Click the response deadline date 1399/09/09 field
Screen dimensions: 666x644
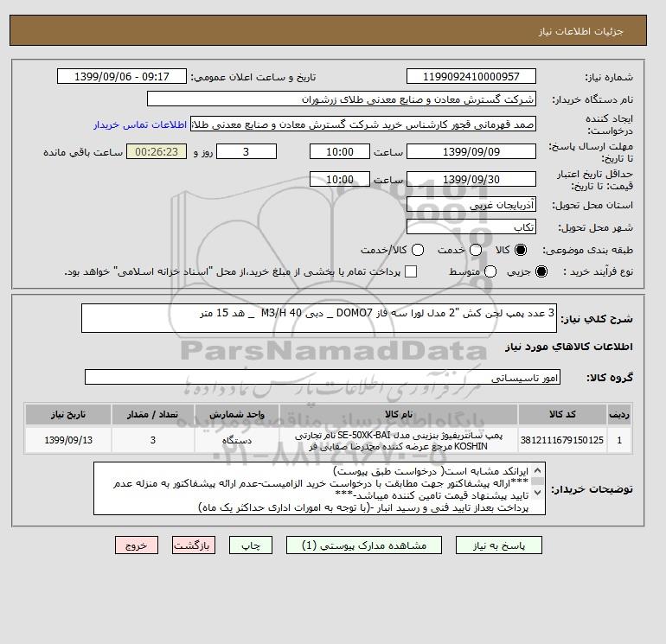click(x=471, y=151)
